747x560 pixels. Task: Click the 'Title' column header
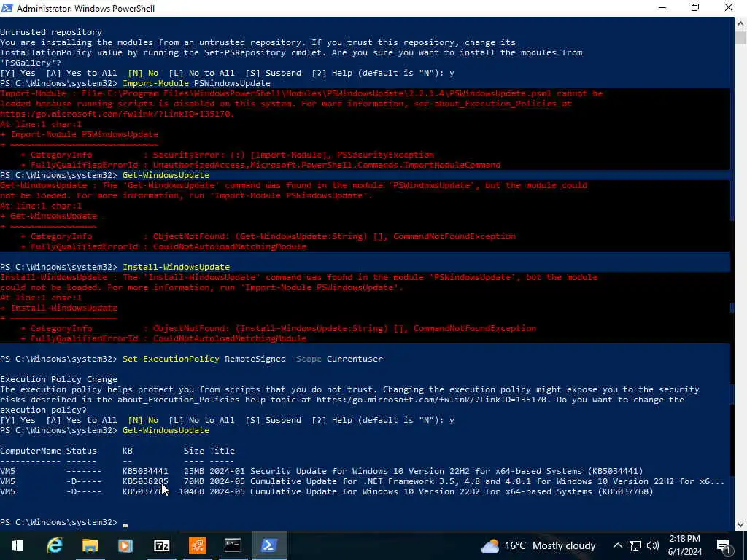click(222, 451)
